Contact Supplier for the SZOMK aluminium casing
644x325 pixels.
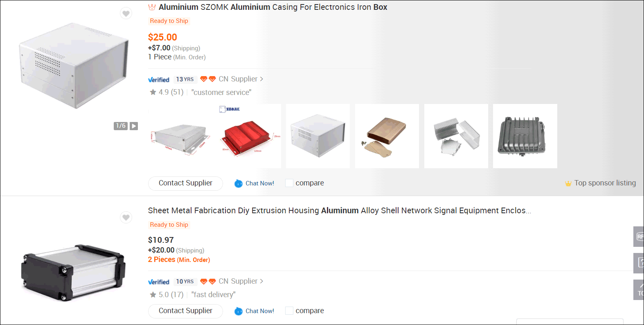pos(185,183)
